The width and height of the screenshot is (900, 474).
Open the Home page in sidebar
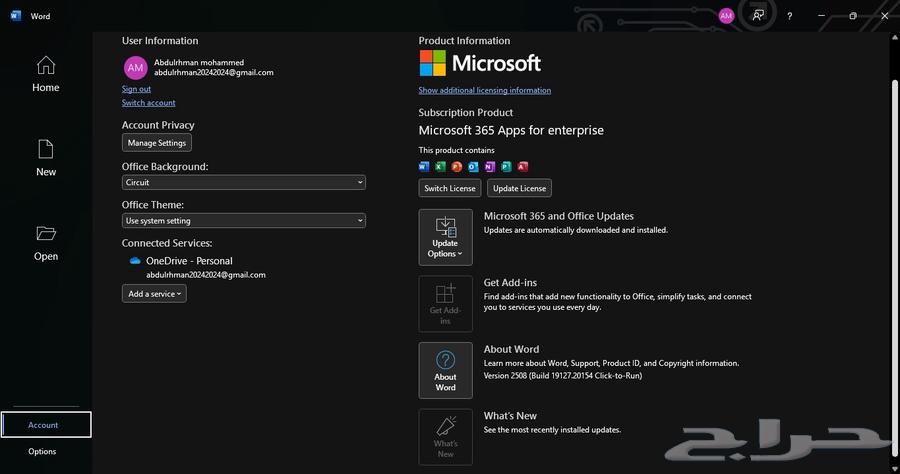click(x=45, y=74)
